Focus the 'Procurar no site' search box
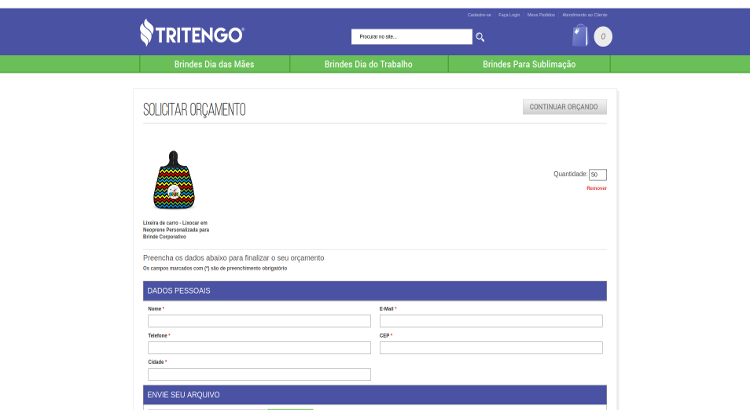Screen dimensions: 750x410 pyautogui.click(x=411, y=37)
